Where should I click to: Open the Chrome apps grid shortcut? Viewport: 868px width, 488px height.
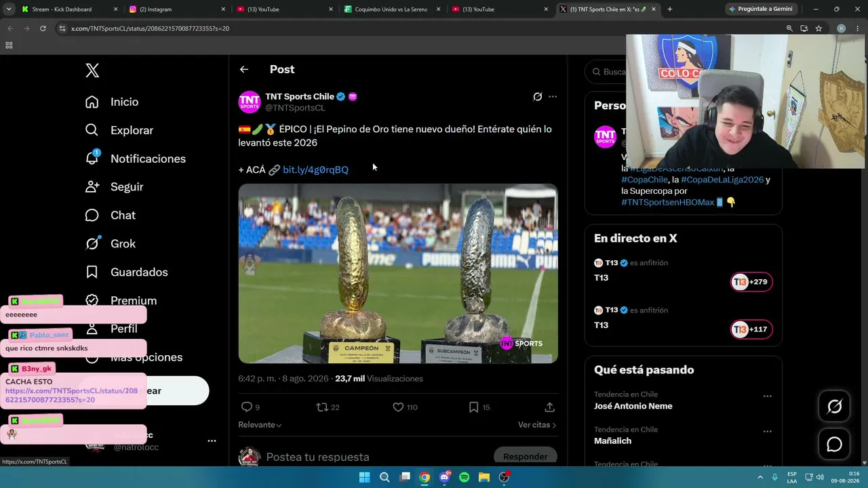(9, 45)
